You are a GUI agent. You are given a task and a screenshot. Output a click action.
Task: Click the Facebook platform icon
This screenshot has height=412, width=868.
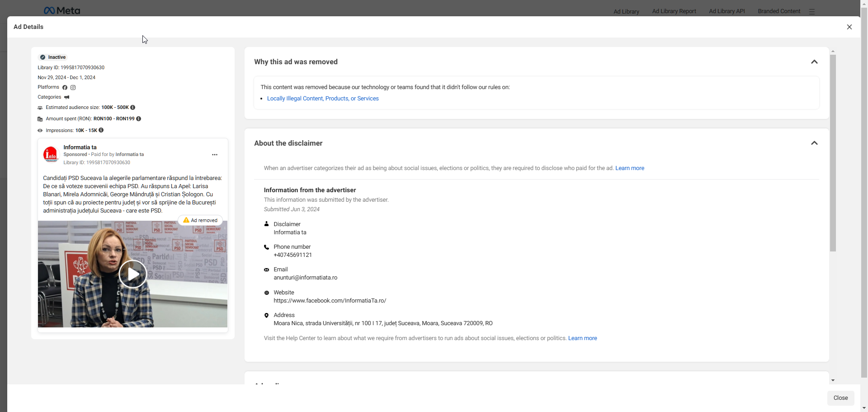click(65, 88)
